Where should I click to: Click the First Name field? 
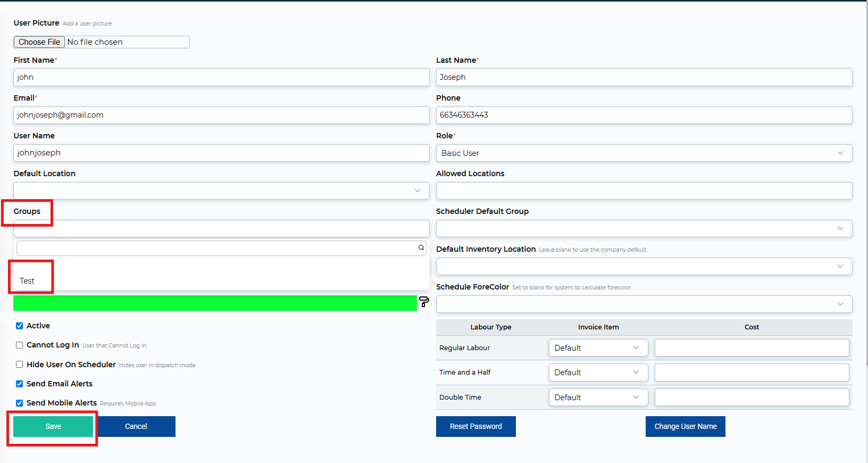(x=221, y=77)
